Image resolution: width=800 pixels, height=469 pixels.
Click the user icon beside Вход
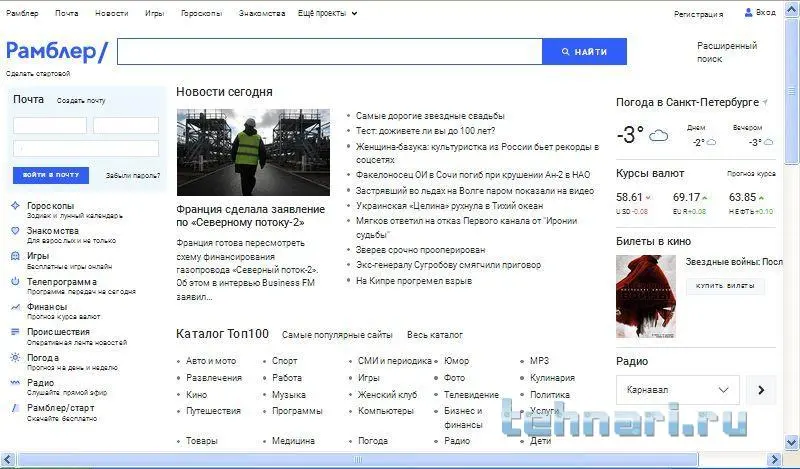(x=748, y=12)
